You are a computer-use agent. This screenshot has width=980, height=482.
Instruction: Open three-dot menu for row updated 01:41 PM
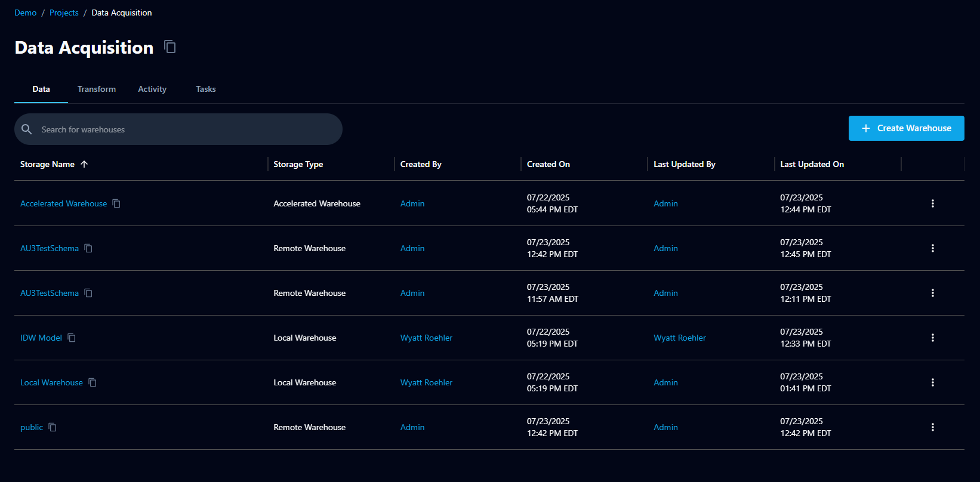[933, 382]
